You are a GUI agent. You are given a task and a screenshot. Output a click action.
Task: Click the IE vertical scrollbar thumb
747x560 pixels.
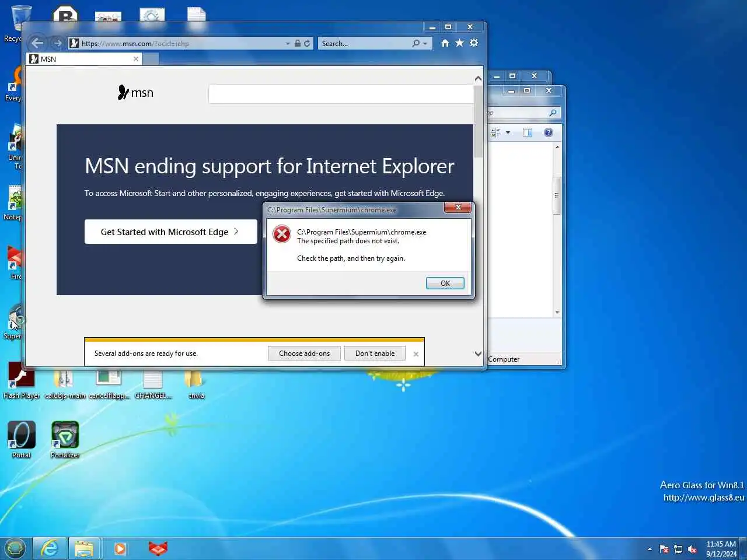click(x=478, y=121)
